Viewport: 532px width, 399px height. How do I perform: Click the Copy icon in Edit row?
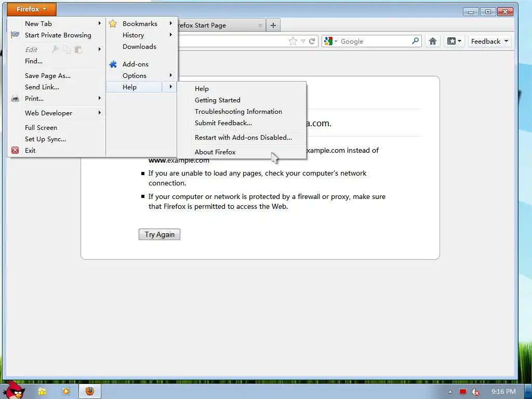coord(67,49)
